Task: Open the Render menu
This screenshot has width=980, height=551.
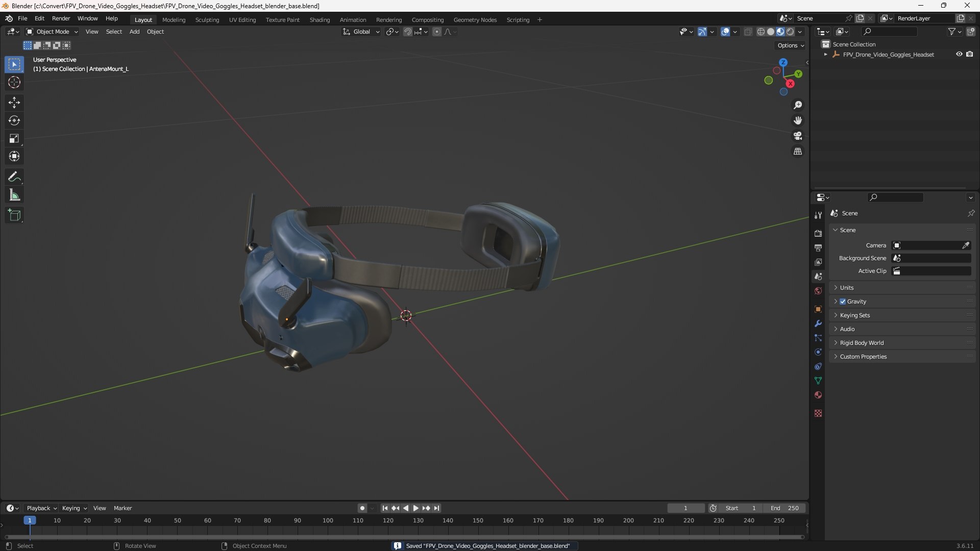Action: point(61,18)
